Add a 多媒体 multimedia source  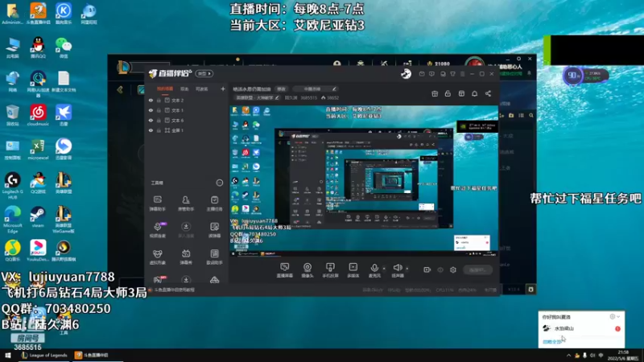click(x=353, y=270)
